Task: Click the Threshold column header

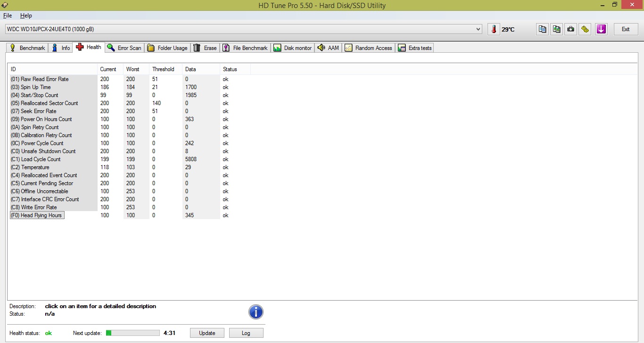Action: click(x=166, y=69)
